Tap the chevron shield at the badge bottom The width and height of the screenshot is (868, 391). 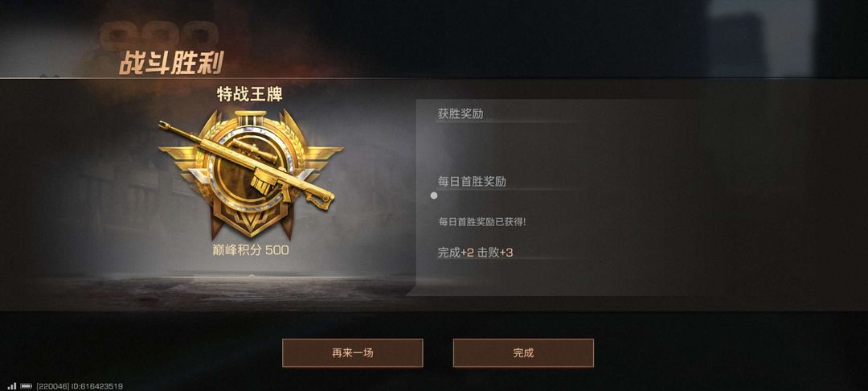(251, 220)
